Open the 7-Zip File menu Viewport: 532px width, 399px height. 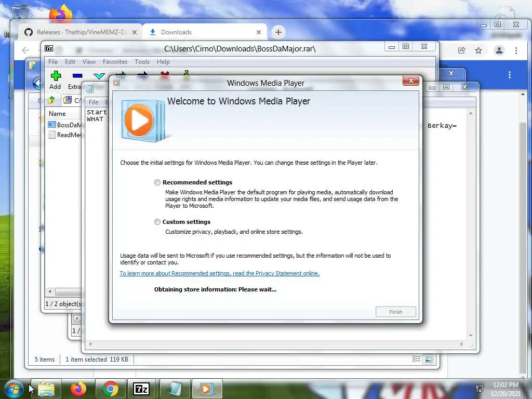53,62
